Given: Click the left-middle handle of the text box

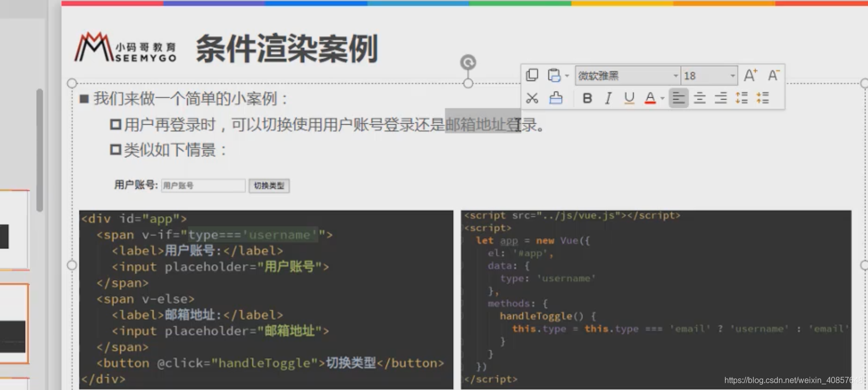Looking at the screenshot, I should [x=72, y=265].
